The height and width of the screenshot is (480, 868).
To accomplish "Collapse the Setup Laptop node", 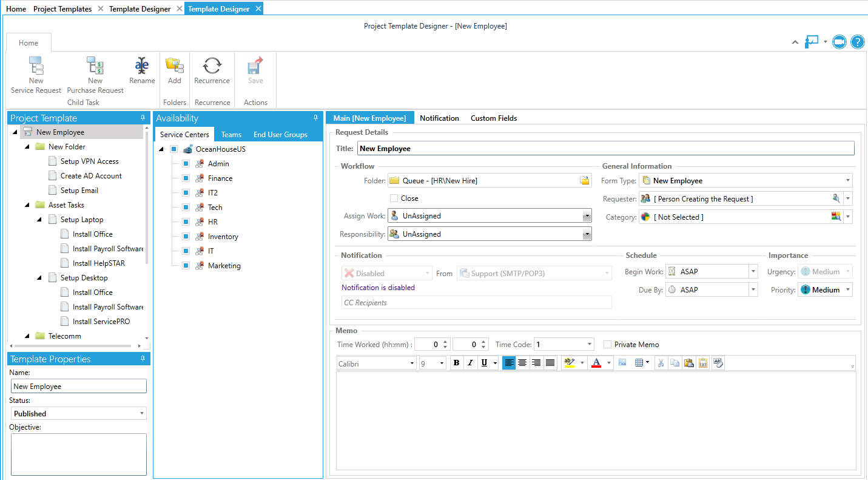I will [40, 220].
